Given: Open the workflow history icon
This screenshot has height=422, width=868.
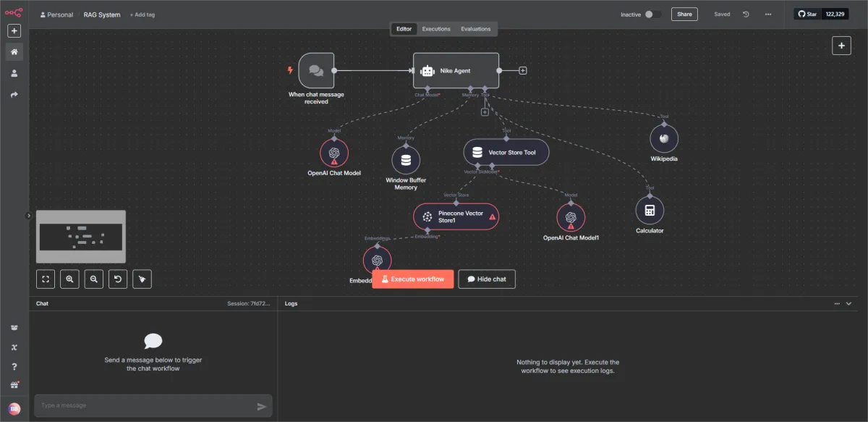Looking at the screenshot, I should coord(746,14).
